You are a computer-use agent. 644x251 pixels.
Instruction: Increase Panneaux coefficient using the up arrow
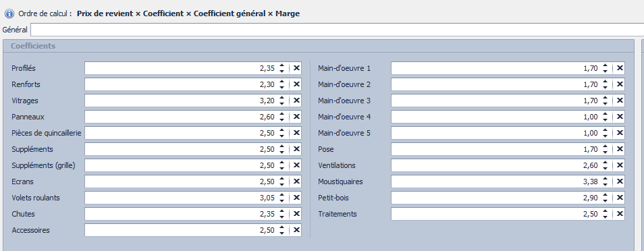[281, 114]
